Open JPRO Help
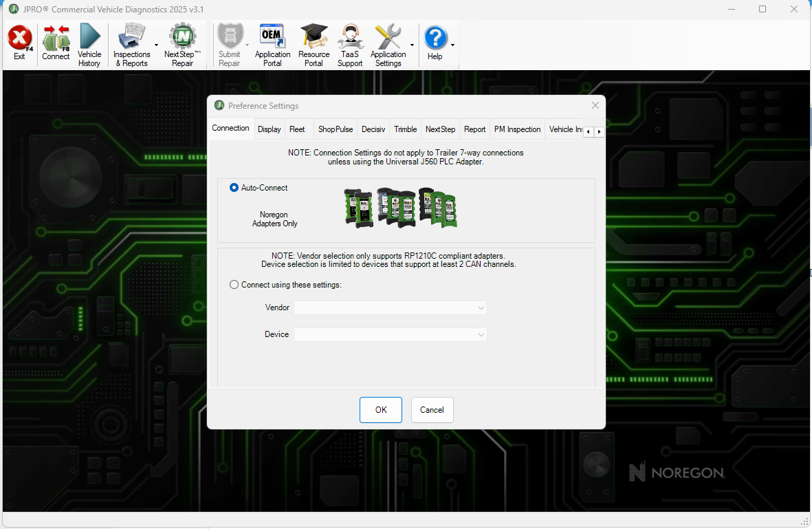The height and width of the screenshot is (529, 812). (435, 43)
